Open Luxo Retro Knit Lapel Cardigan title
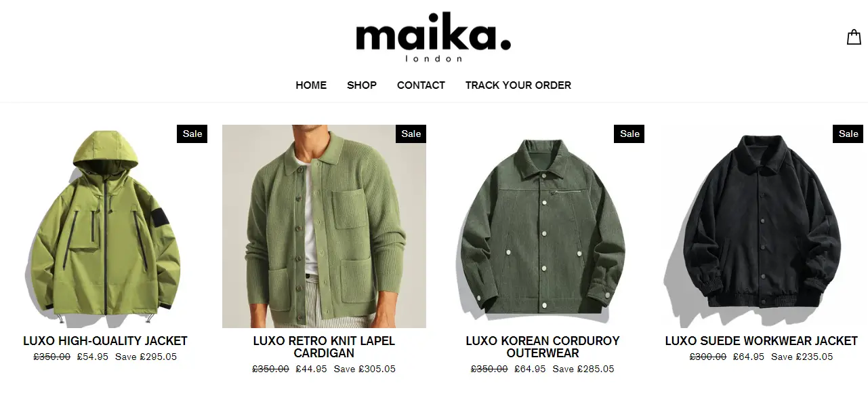Image resolution: width=868 pixels, height=402 pixels. click(x=324, y=347)
